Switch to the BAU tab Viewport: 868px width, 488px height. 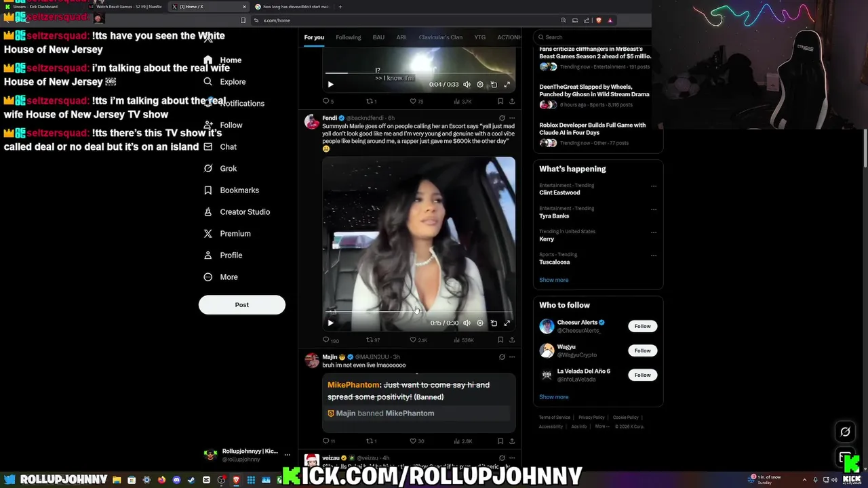point(378,37)
